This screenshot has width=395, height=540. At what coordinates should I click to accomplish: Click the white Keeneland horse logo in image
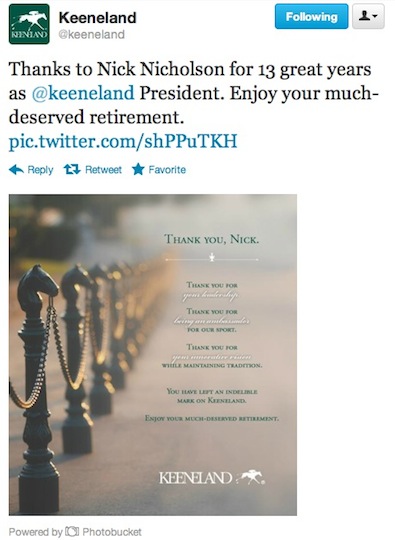pos(252,477)
